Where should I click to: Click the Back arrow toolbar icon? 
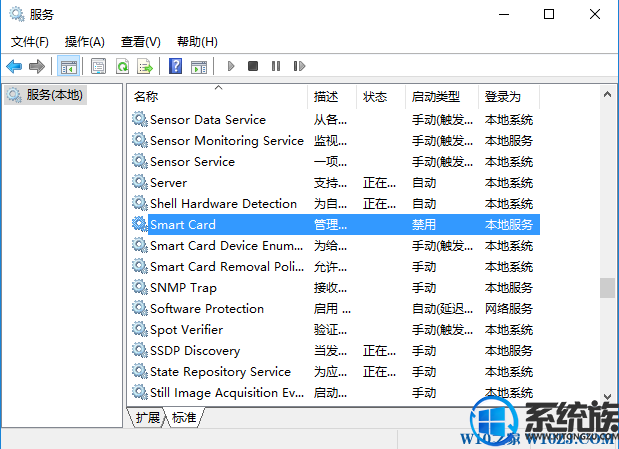[x=14, y=66]
